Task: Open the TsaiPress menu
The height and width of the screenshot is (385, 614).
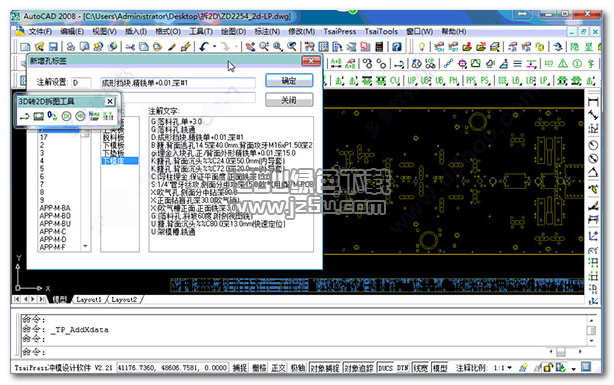Action: pyautogui.click(x=340, y=31)
